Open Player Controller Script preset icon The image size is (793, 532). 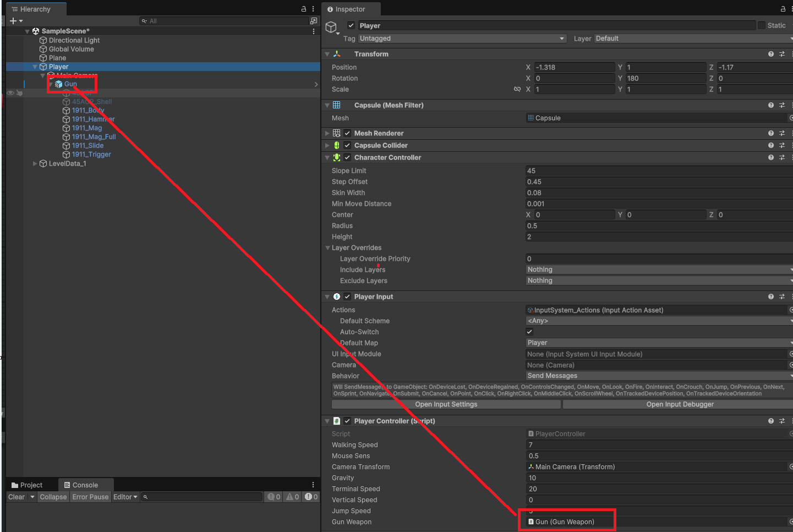782,421
